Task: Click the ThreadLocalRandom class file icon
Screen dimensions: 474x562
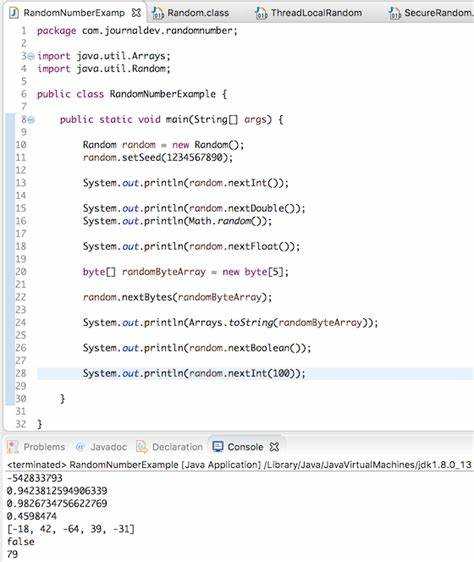Action: 261,13
